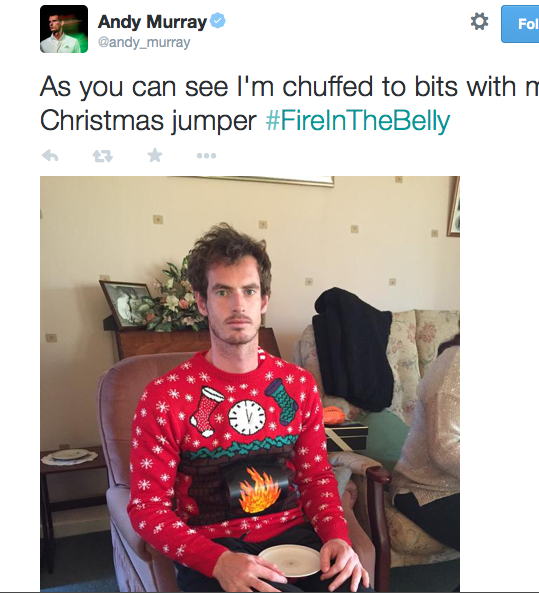The image size is (539, 593).
Task: Click the 'Christmas jumper' line of tweet text
Action: [x=148, y=121]
